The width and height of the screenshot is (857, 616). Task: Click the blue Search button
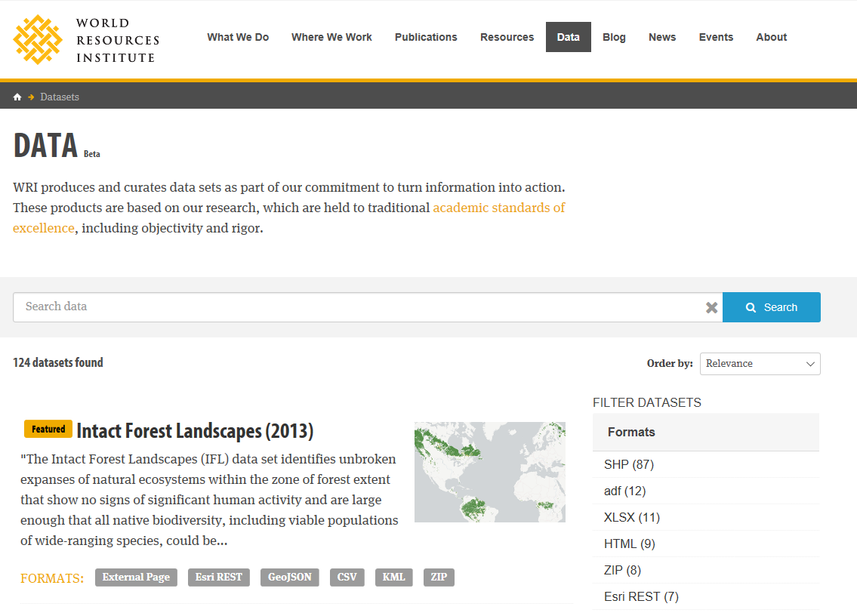coord(771,307)
